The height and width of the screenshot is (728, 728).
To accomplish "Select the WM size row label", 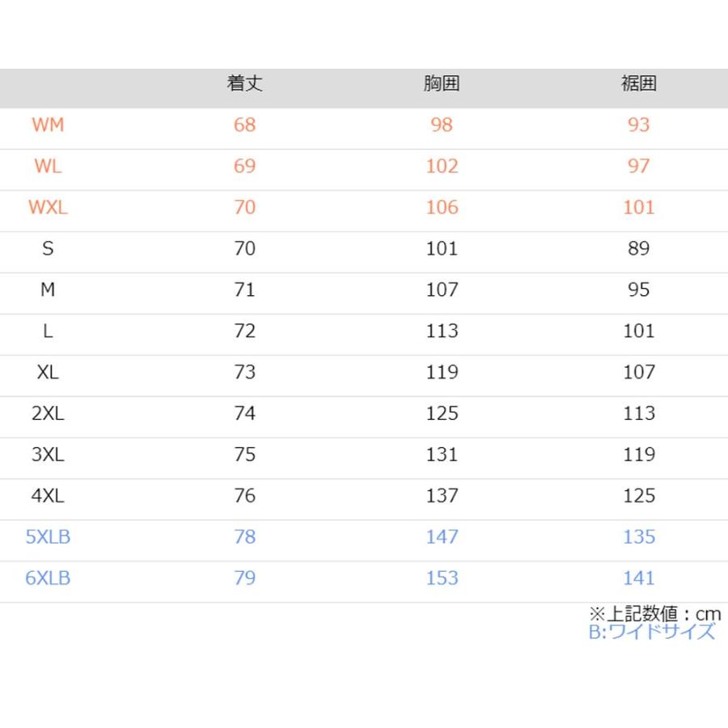I will 48,125.
